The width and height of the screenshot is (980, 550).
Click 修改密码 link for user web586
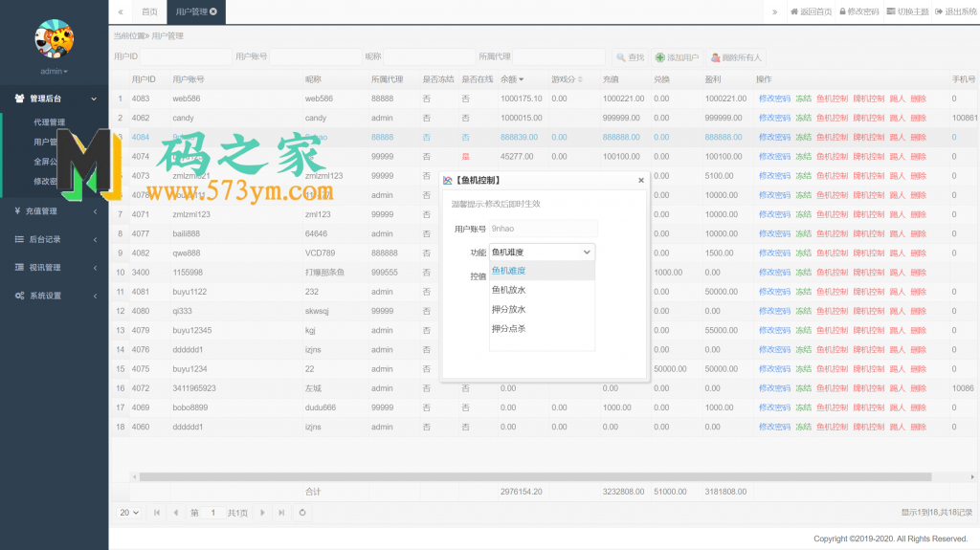(774, 99)
